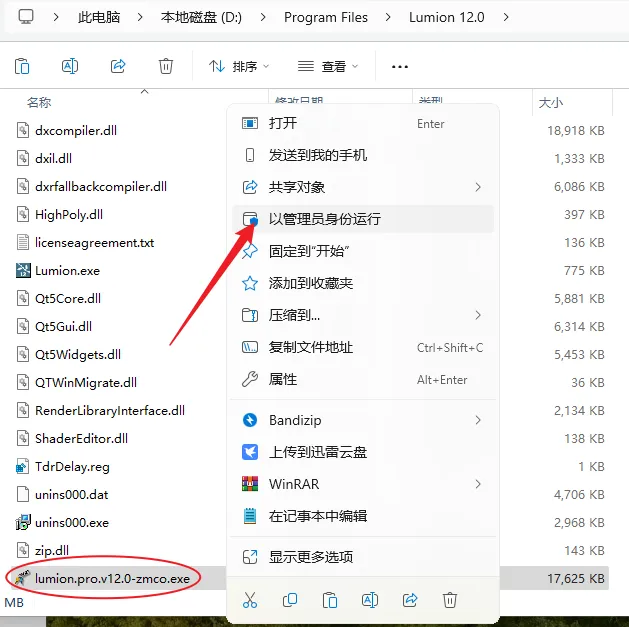The height and width of the screenshot is (627, 629).
Task: Expand the chevron after Lumion 12.0
Action: pos(506,17)
